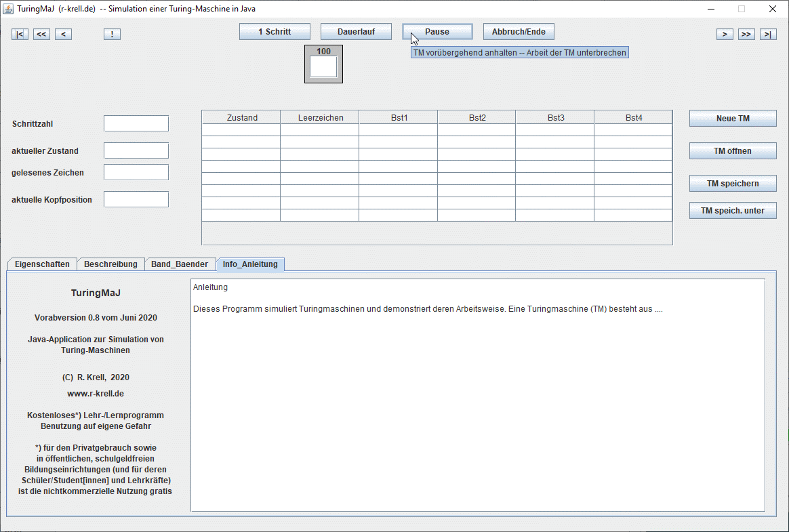
Task: Pause the Turing machine
Action: (x=437, y=32)
